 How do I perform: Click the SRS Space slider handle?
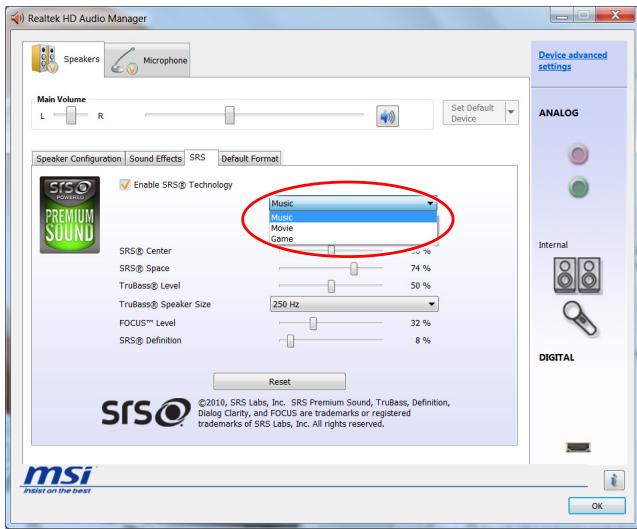click(354, 269)
